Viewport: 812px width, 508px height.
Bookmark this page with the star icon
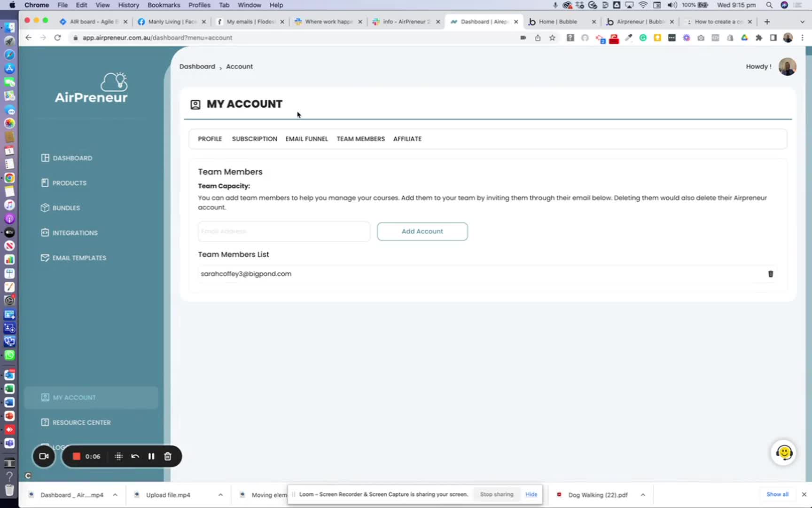[x=552, y=38]
